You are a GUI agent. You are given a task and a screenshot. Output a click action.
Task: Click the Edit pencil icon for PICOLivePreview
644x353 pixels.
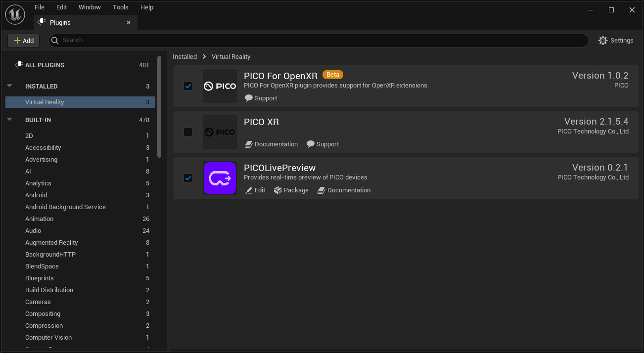[249, 190]
